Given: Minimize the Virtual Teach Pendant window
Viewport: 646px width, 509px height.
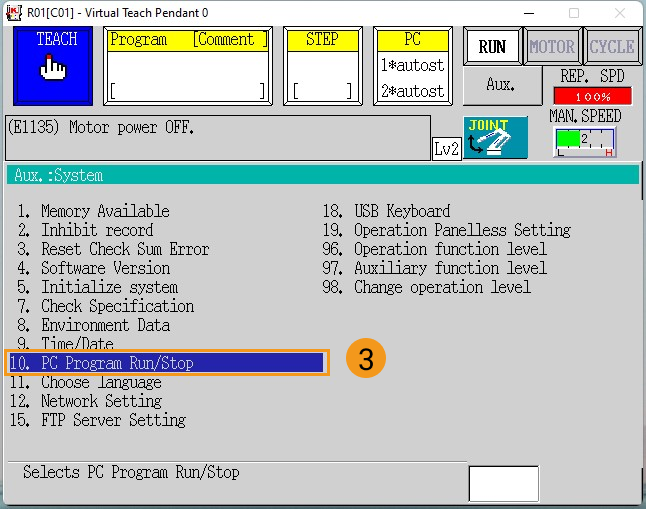Looking at the screenshot, I should coord(529,13).
